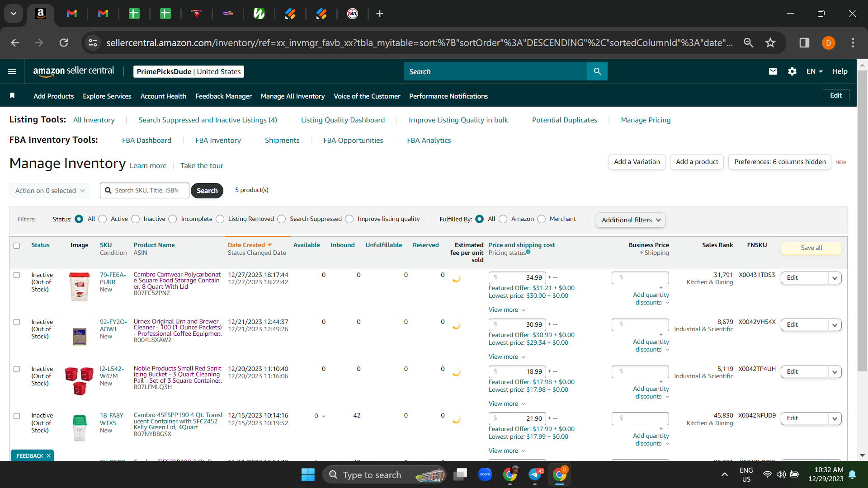Choose the Listing Removed status radio
This screenshot has height=488, width=868.
point(220,219)
